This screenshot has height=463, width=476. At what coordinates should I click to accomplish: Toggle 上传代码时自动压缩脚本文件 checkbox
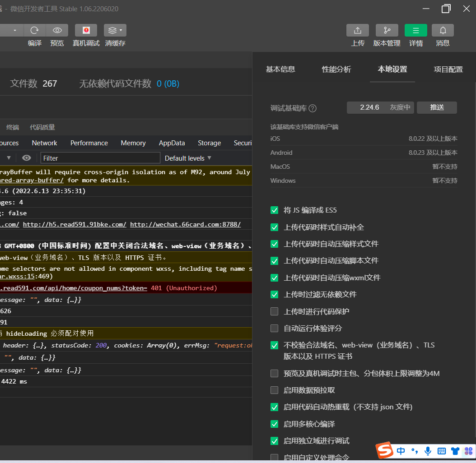click(275, 261)
